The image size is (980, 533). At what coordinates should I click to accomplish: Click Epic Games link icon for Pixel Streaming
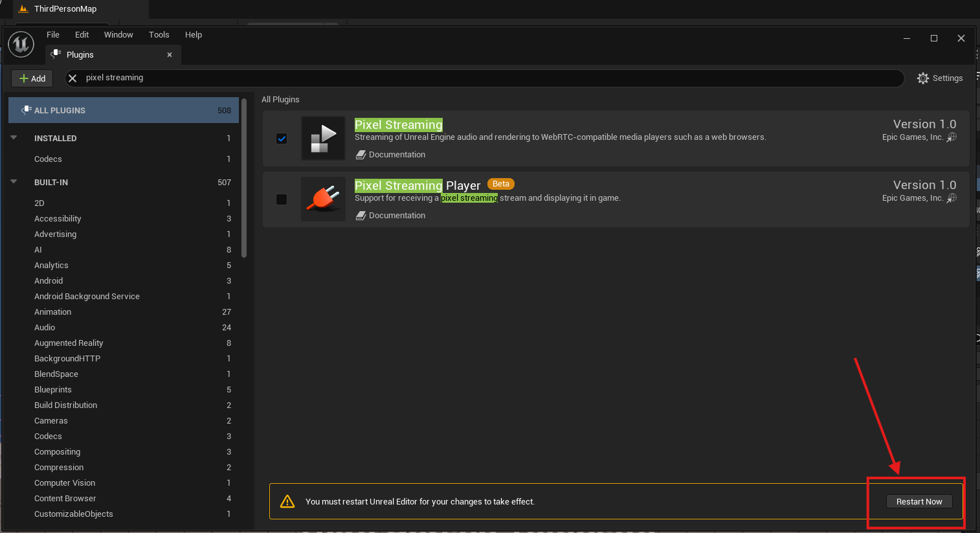(952, 137)
